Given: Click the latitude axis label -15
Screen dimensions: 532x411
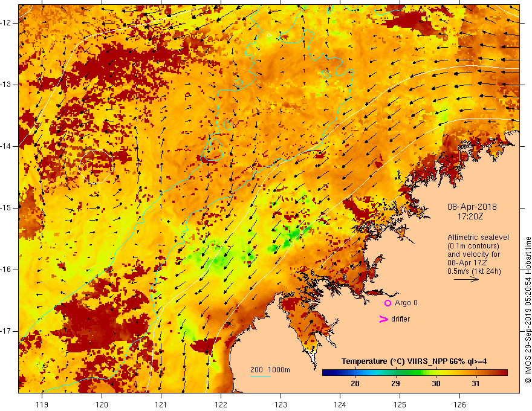Looking at the screenshot, I should click(7, 208).
